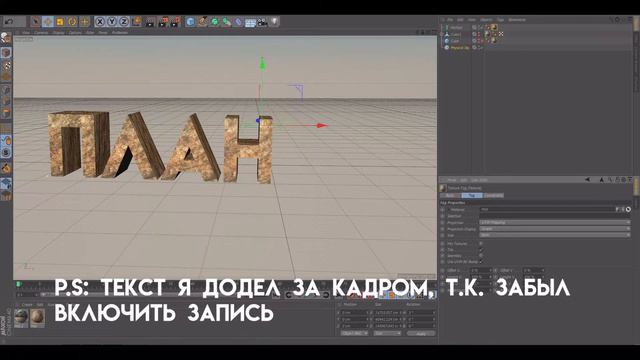Open the Projection Display dropdown
Screen dimensions: 640x360
point(555,229)
